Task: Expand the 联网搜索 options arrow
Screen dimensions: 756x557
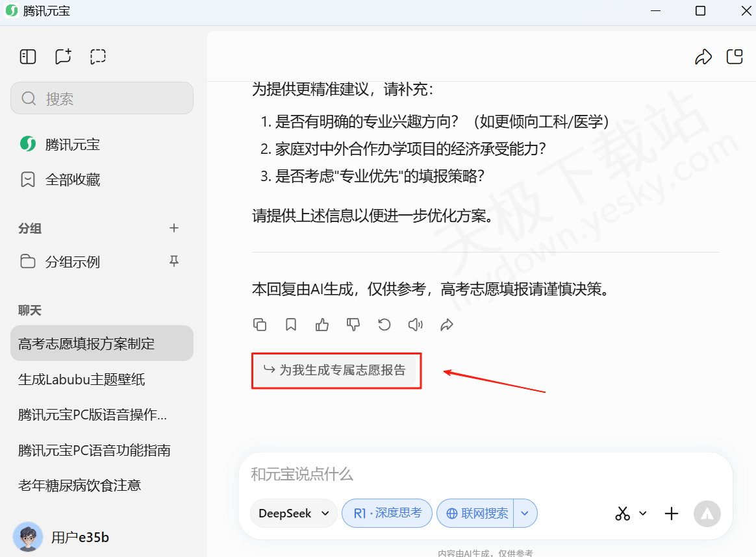Action: [525, 514]
